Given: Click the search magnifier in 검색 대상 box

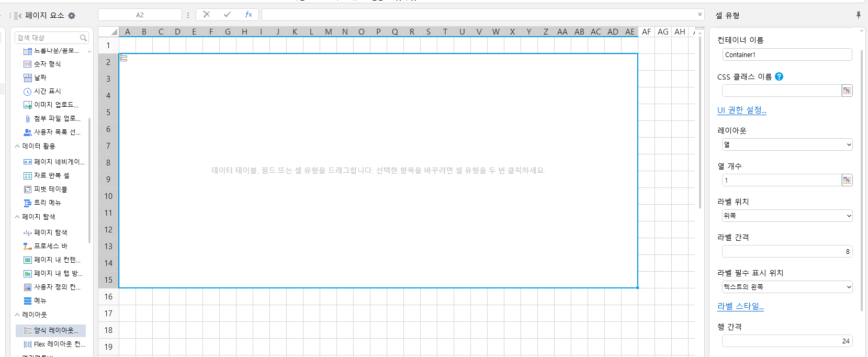Looking at the screenshot, I should pos(83,38).
